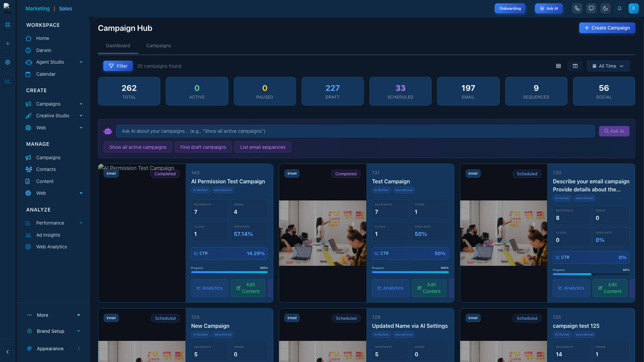Select the Draft 227 stat card
The height and width of the screenshot is (362, 644).
(x=332, y=91)
